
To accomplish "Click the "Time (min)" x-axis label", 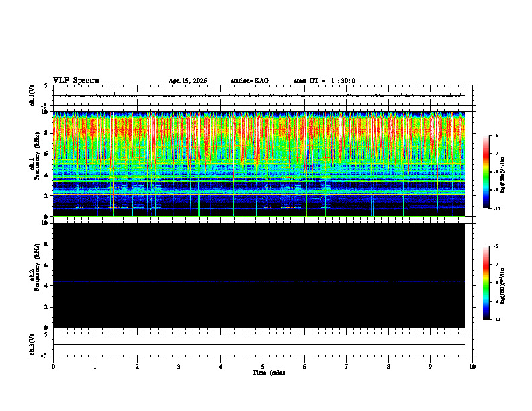I will [269, 373].
